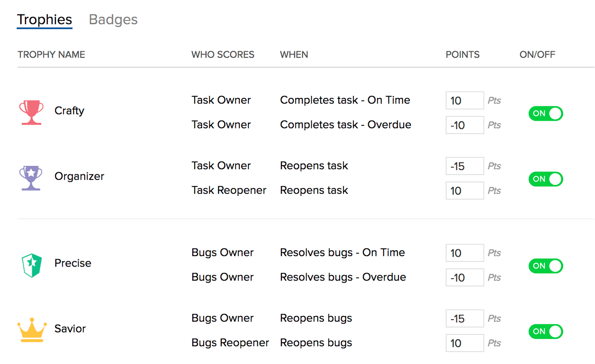This screenshot has width=595, height=364.
Task: Toggle the Savior trophy ON switch
Action: coord(546,332)
